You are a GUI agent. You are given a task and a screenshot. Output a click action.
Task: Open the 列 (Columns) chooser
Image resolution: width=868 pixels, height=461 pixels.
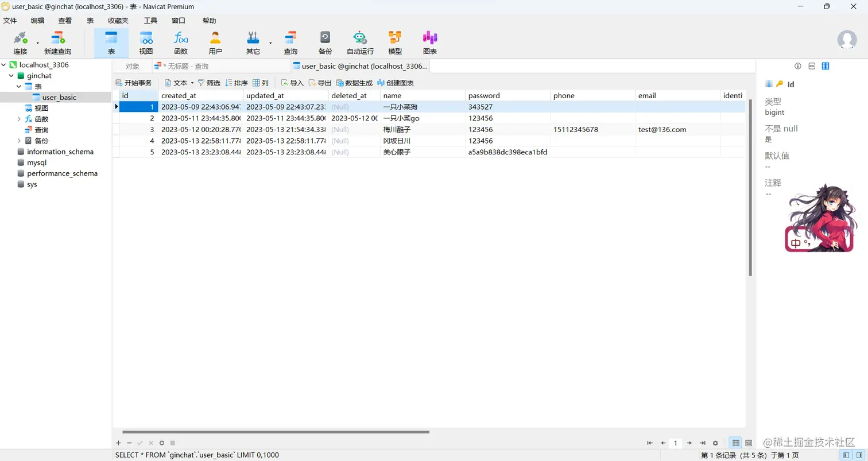point(261,83)
